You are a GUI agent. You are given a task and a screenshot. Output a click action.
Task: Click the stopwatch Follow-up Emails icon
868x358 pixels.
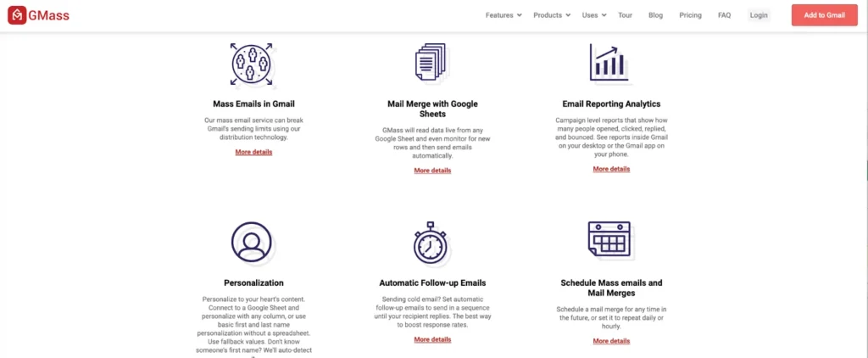click(431, 242)
